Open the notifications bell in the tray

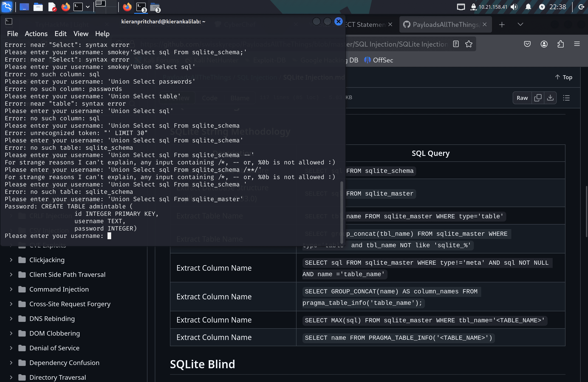coord(528,7)
